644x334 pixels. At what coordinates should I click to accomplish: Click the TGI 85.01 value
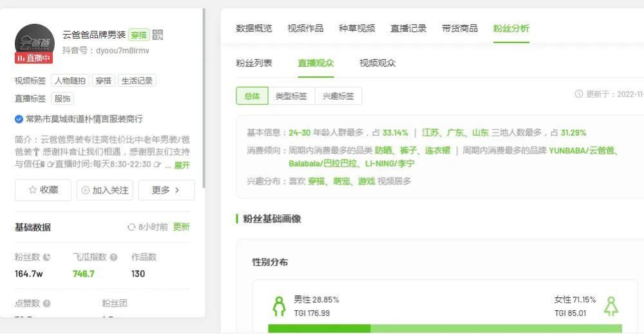click(x=570, y=313)
